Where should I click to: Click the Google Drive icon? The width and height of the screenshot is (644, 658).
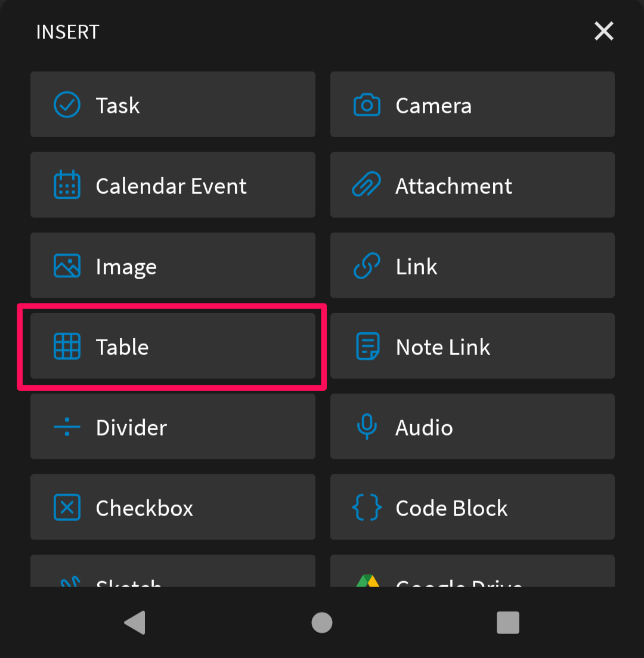pos(366,582)
